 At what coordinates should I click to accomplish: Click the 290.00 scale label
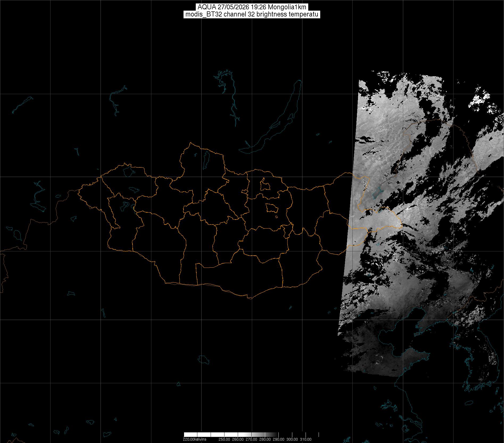(x=278, y=439)
